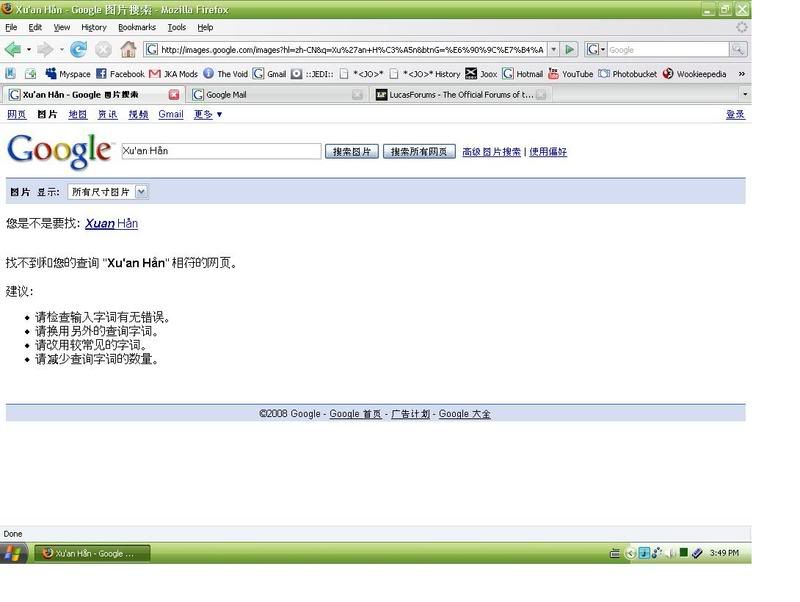The width and height of the screenshot is (800, 602).
Task: Open the 高级图片搜索 link
Action: click(x=491, y=152)
